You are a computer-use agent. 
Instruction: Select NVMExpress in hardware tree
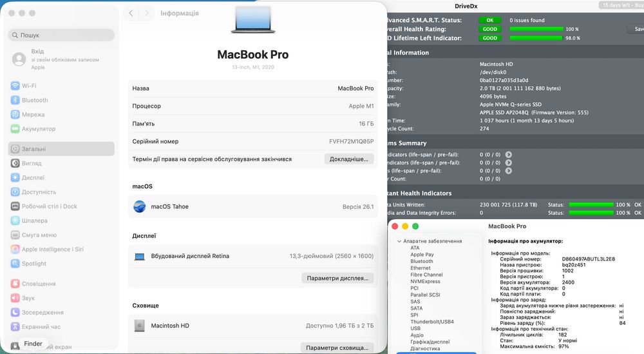425,282
